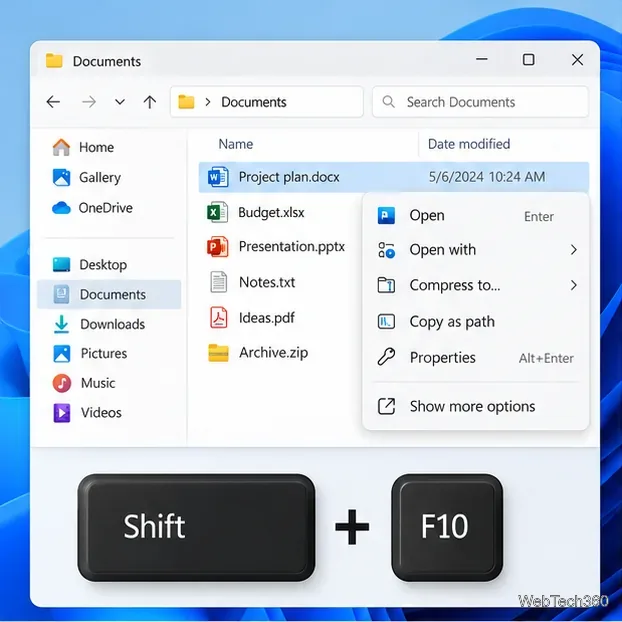
Task: Open Desktop in the sidebar
Action: click(103, 265)
